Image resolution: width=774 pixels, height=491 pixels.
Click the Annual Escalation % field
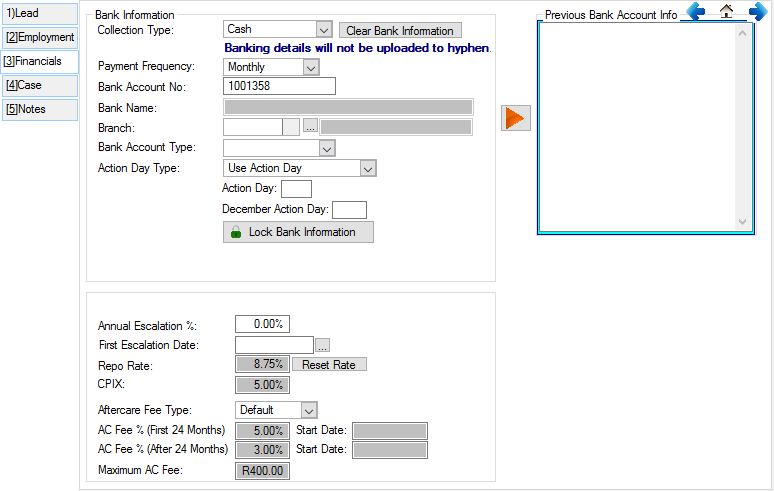tap(262, 324)
